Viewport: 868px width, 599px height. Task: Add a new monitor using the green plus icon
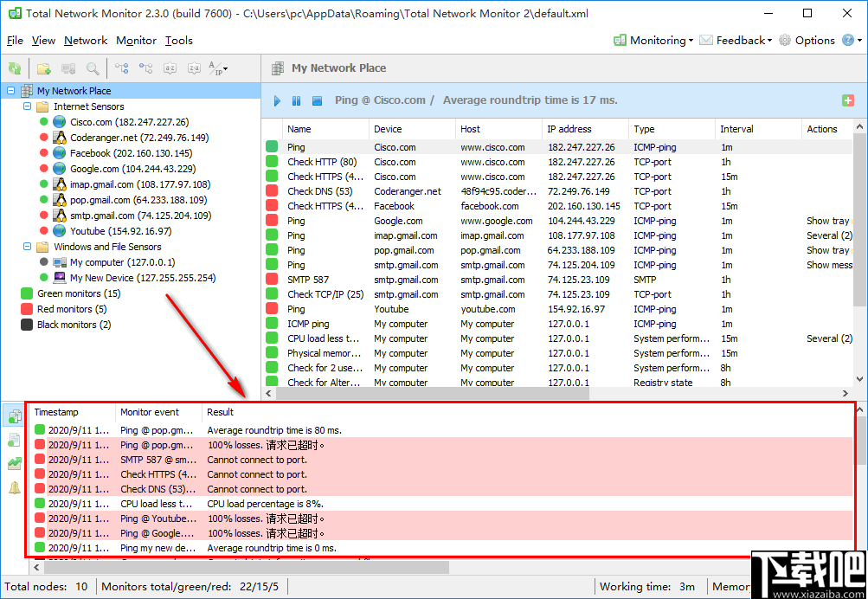tap(847, 100)
